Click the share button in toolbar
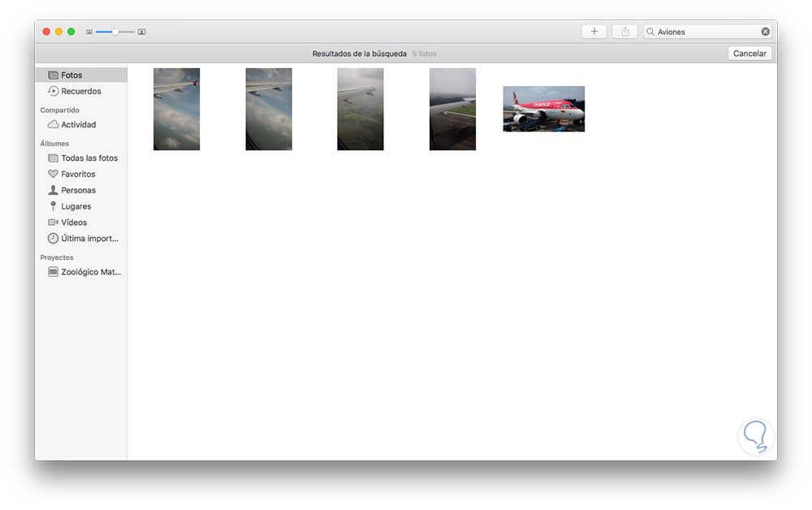Viewport: 812px width, 510px height. coord(625,32)
